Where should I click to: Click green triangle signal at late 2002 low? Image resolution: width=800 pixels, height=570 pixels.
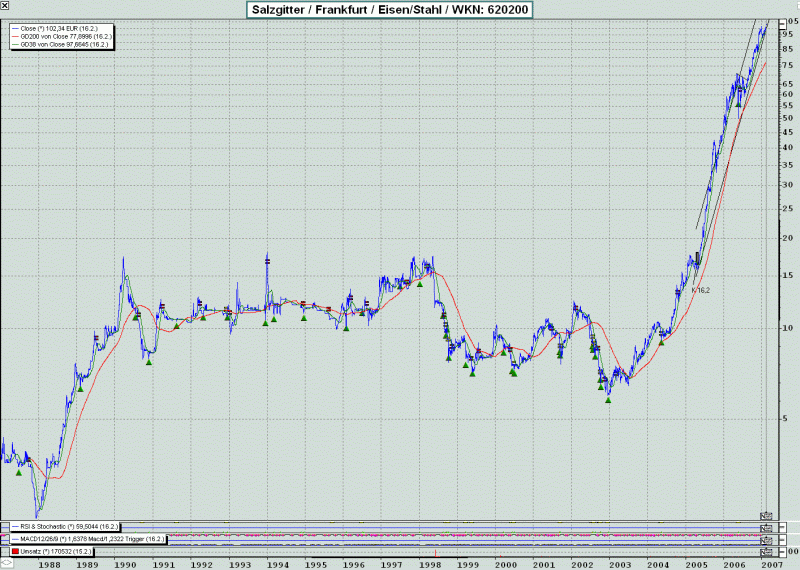(x=607, y=400)
